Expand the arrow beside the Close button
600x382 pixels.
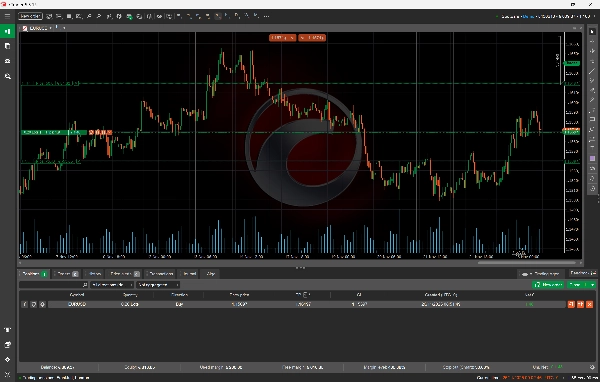coord(593,285)
